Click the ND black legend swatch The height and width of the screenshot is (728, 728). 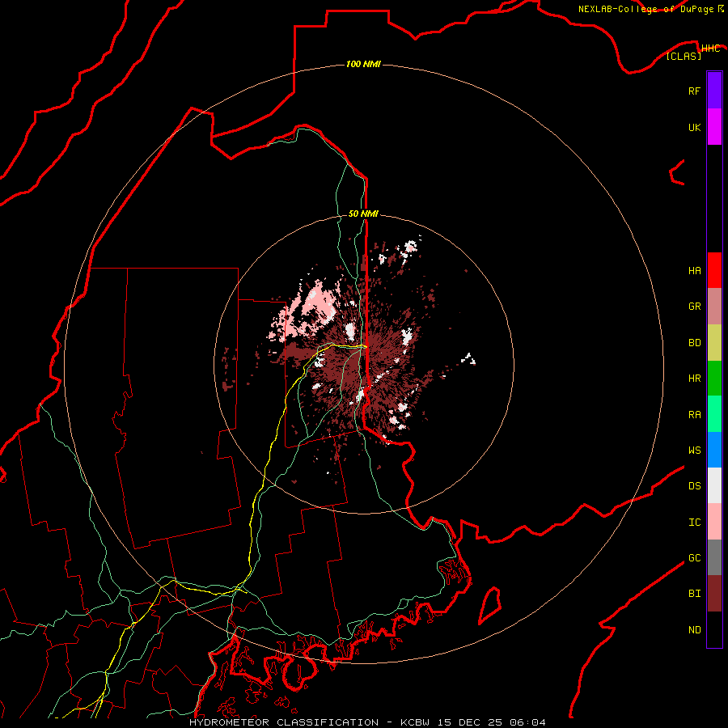[x=714, y=629]
